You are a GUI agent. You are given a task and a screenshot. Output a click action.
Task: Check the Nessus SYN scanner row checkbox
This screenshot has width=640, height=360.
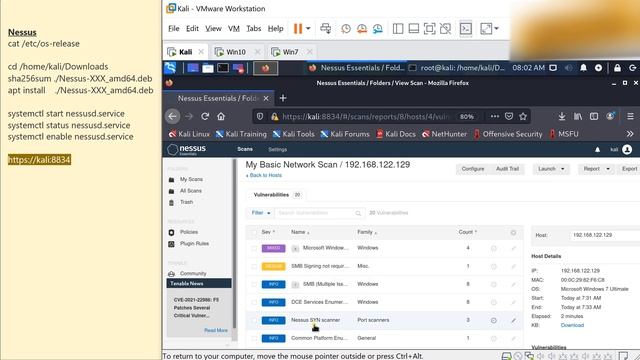coord(254,320)
